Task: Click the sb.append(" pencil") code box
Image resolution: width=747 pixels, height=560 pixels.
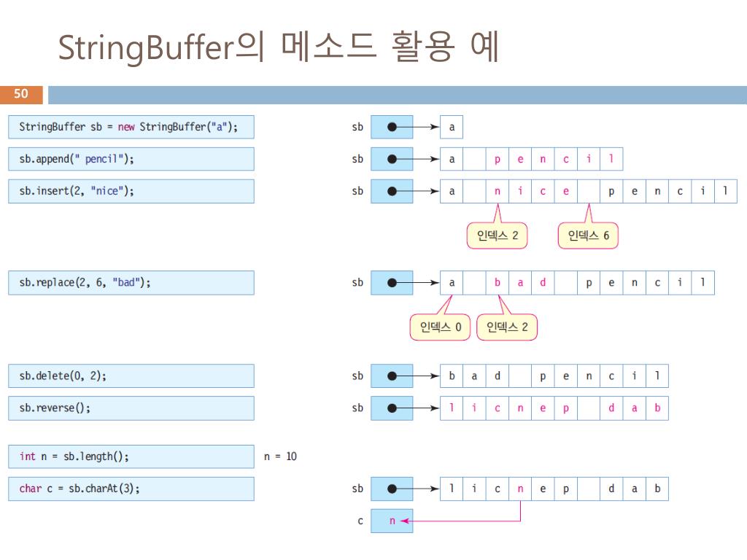Action: [131, 159]
